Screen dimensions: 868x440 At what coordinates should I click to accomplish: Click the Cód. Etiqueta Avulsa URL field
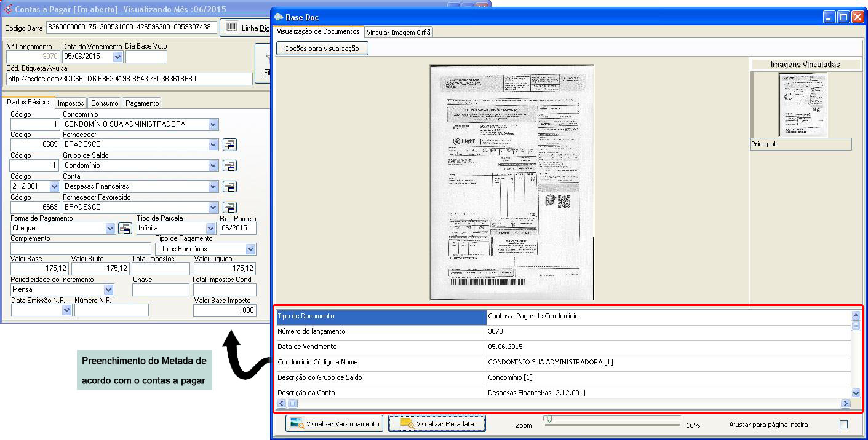(129, 79)
